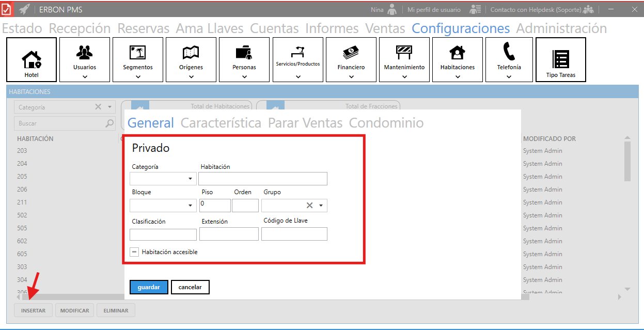
Task: Open the Tipo Tareas list icon
Action: click(x=560, y=59)
